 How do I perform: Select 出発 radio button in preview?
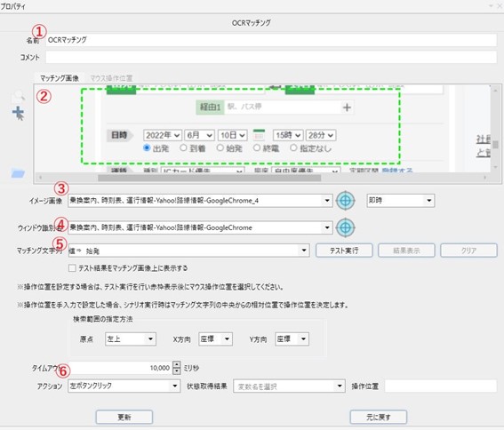click(x=147, y=147)
